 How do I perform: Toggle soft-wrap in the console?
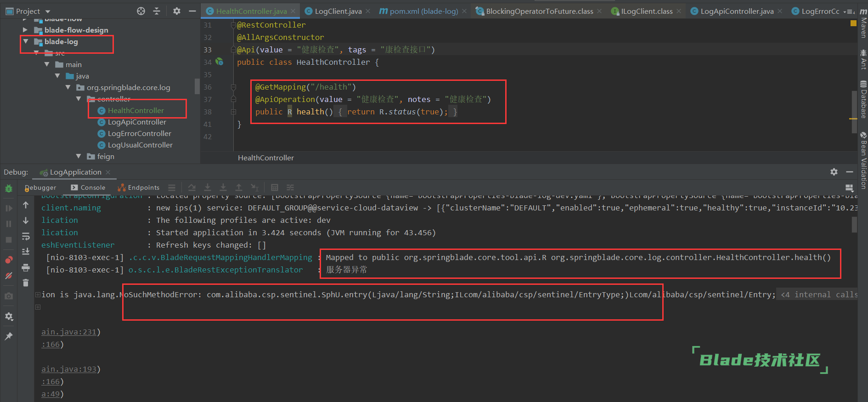click(26, 236)
